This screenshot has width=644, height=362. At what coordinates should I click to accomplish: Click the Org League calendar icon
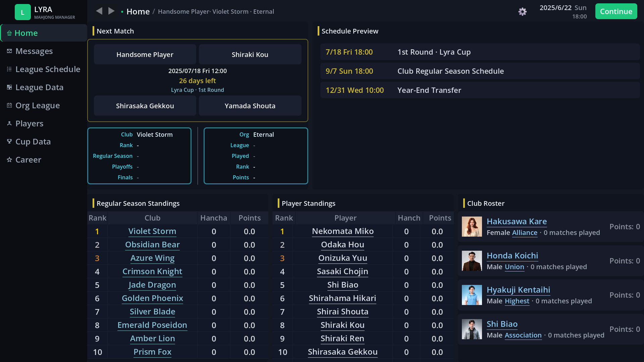(x=9, y=105)
